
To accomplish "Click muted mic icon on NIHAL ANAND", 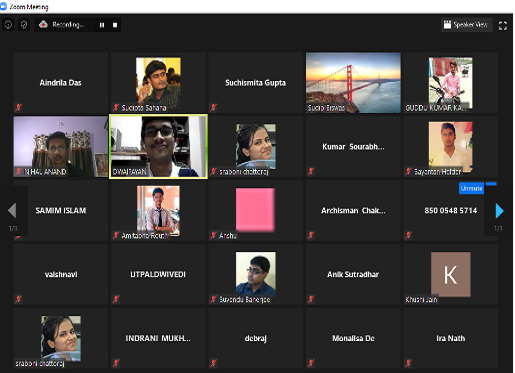I will point(19,171).
